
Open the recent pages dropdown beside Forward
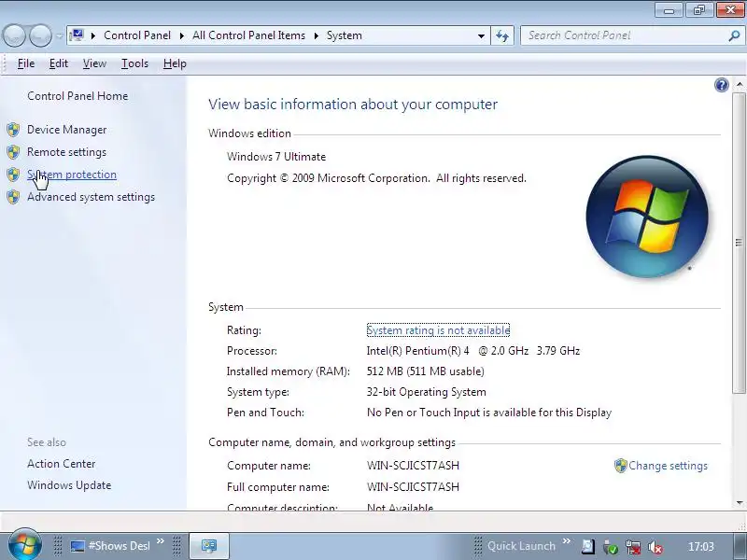point(59,36)
